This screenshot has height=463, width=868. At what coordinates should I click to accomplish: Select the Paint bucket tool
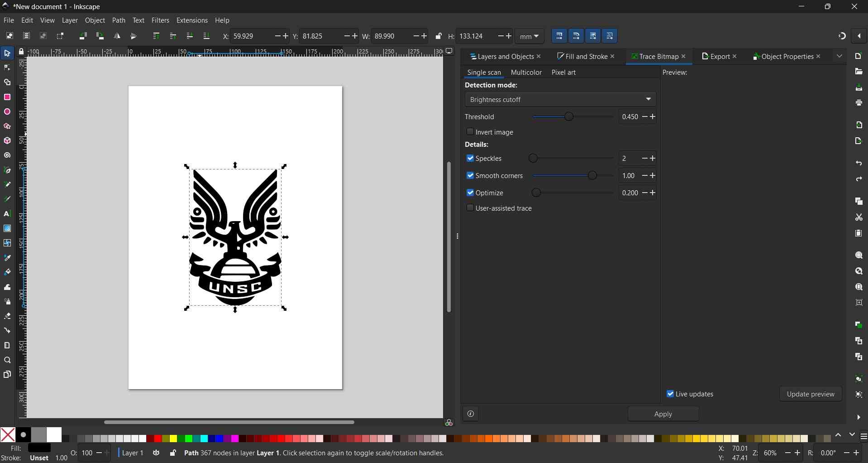click(x=7, y=272)
